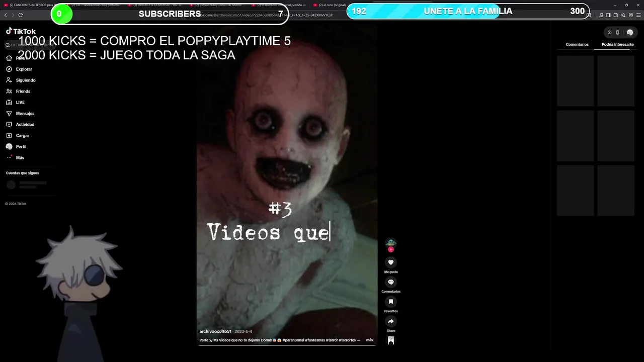Click the browser forward arrow
The height and width of the screenshot is (362, 644).
point(13,15)
